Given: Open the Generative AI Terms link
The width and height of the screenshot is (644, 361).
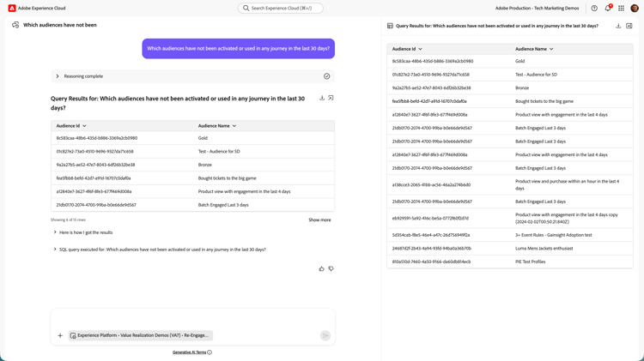Looking at the screenshot, I should pyautogui.click(x=189, y=352).
